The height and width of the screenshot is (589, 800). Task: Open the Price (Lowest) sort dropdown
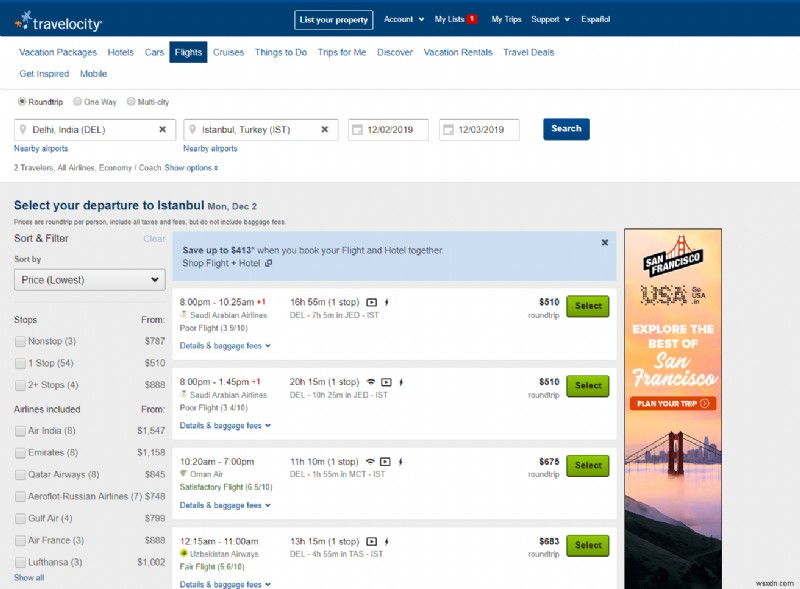[88, 279]
